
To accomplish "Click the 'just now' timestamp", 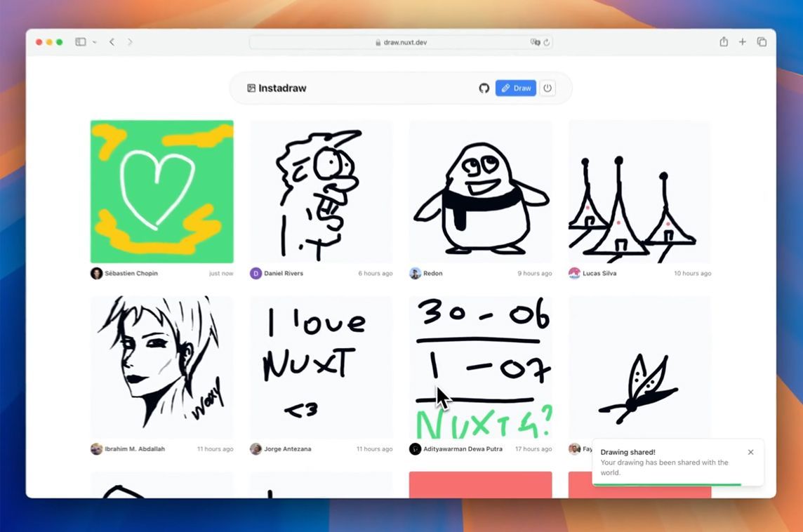I will click(220, 274).
